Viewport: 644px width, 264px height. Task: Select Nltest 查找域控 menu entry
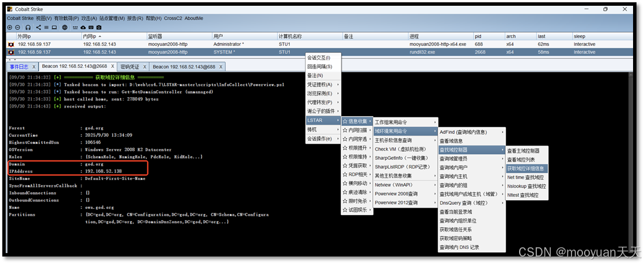[x=527, y=195]
